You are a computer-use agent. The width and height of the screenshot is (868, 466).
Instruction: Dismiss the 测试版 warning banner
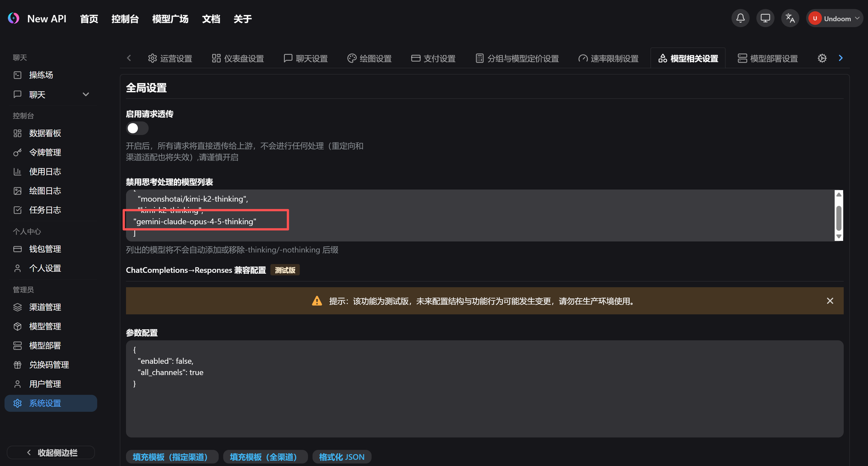coord(830,301)
